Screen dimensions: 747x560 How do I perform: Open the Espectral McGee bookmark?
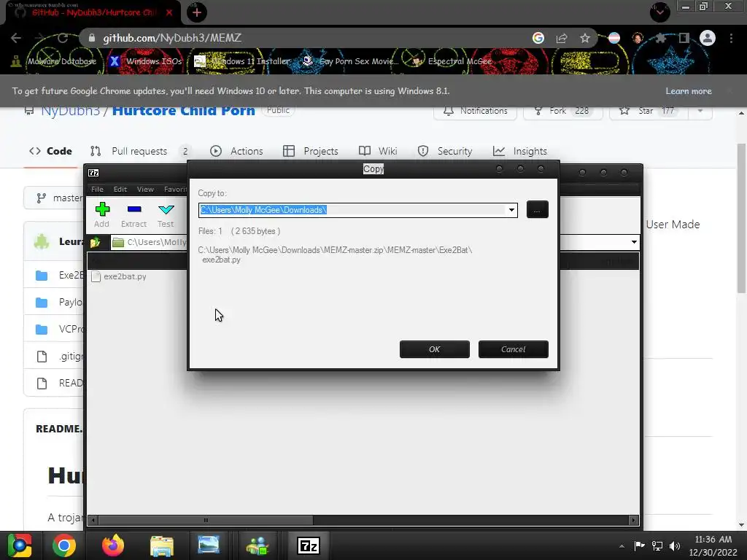[x=451, y=61]
